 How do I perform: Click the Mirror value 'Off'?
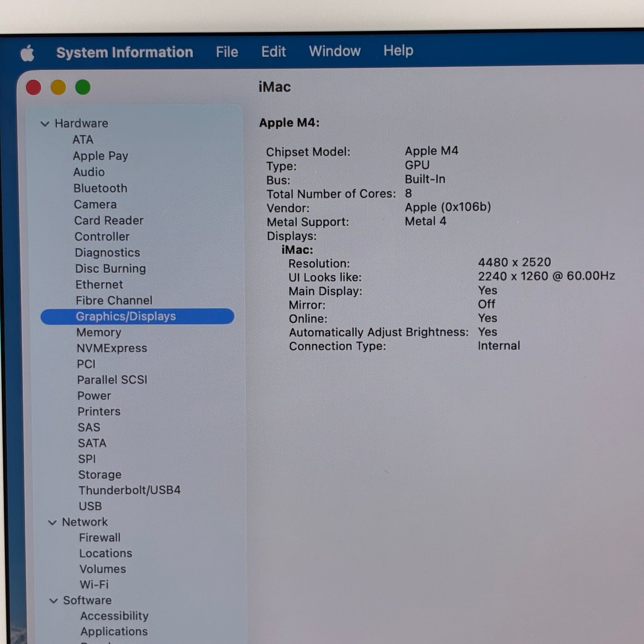[487, 304]
